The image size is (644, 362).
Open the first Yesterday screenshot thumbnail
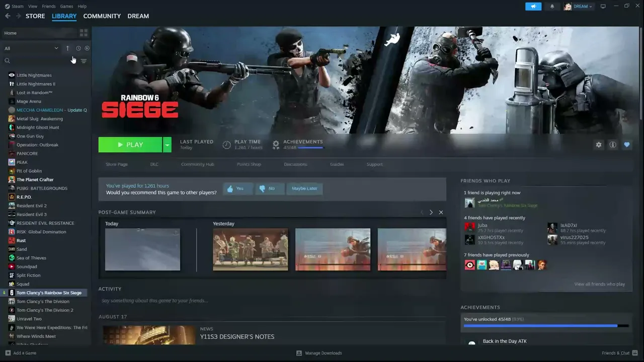(251, 249)
